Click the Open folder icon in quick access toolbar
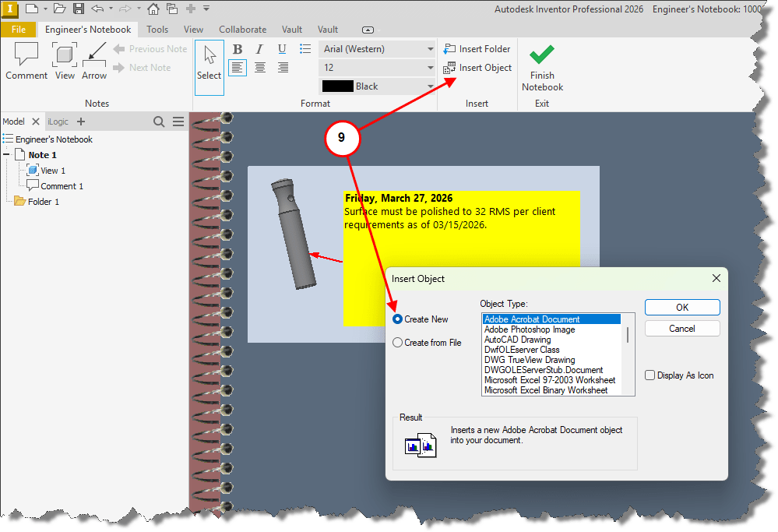Image resolution: width=778 pixels, height=532 pixels. [59, 9]
